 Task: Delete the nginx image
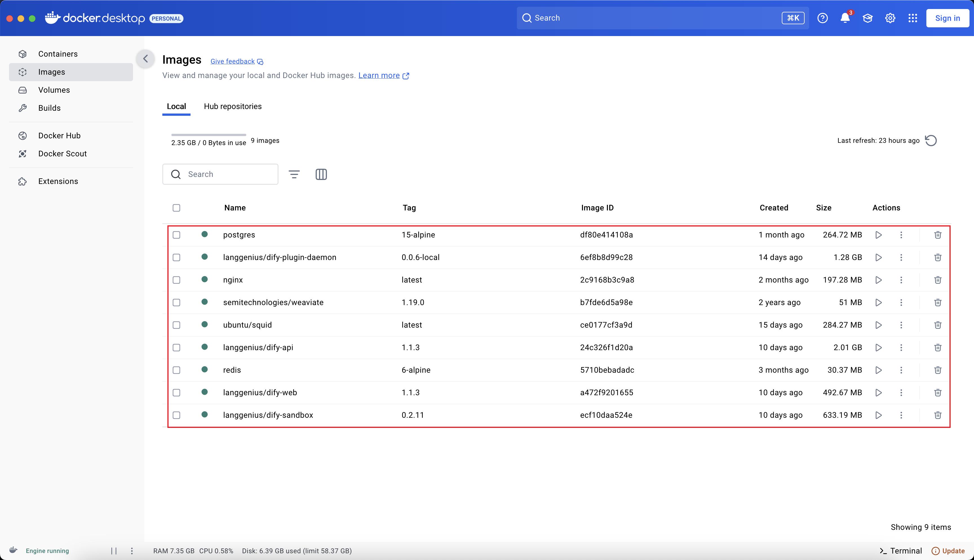click(938, 280)
